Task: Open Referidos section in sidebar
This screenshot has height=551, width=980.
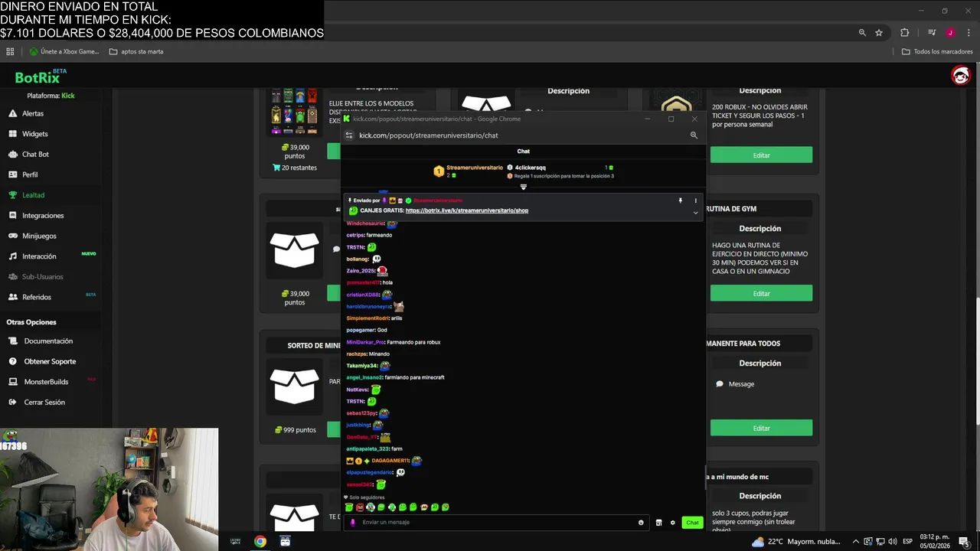Action: [37, 297]
